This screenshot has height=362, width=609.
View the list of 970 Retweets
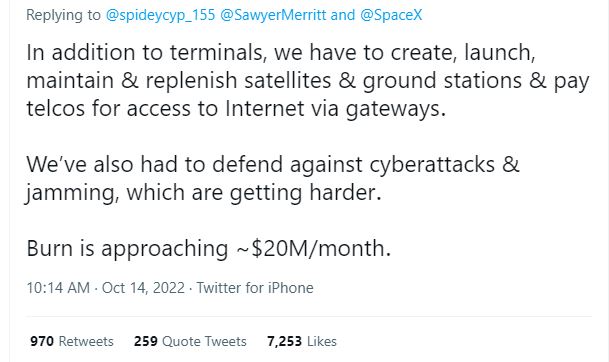(72, 341)
